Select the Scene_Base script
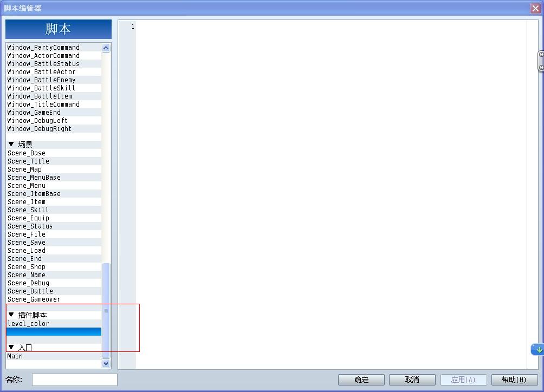 pos(54,153)
